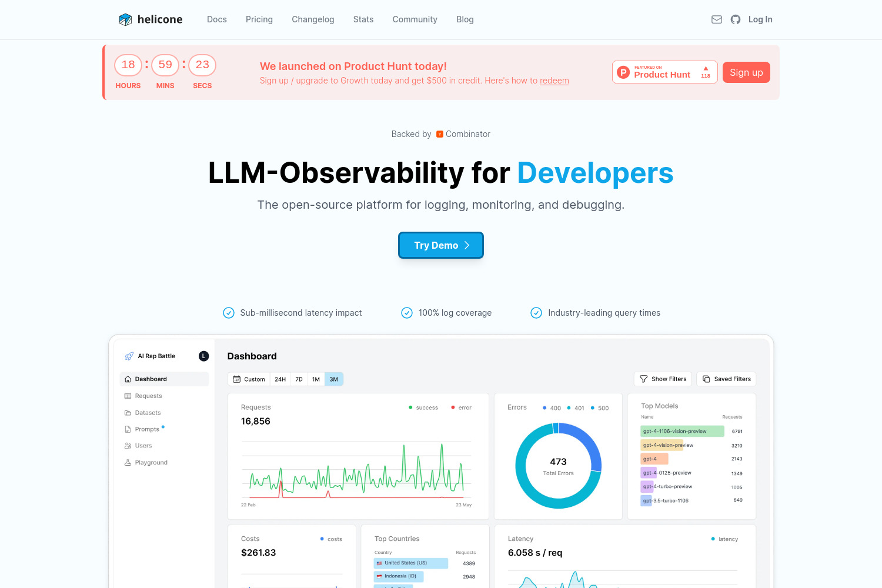The height and width of the screenshot is (588, 882).
Task: Click the checkmark beside Industry-leading query times
Action: click(536, 313)
